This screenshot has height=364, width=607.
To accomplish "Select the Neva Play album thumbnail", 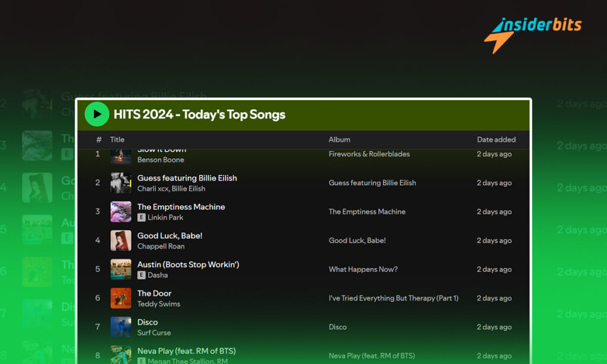I will (x=121, y=354).
